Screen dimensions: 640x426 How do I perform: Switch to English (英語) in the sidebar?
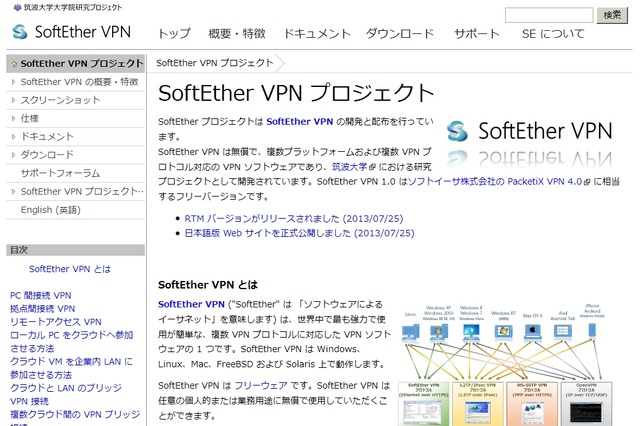(51, 210)
